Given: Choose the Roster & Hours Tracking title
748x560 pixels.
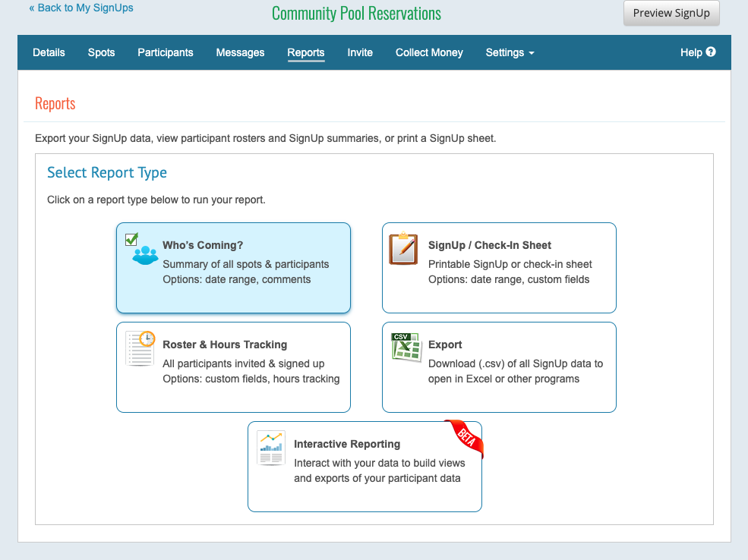Looking at the screenshot, I should (x=225, y=344).
